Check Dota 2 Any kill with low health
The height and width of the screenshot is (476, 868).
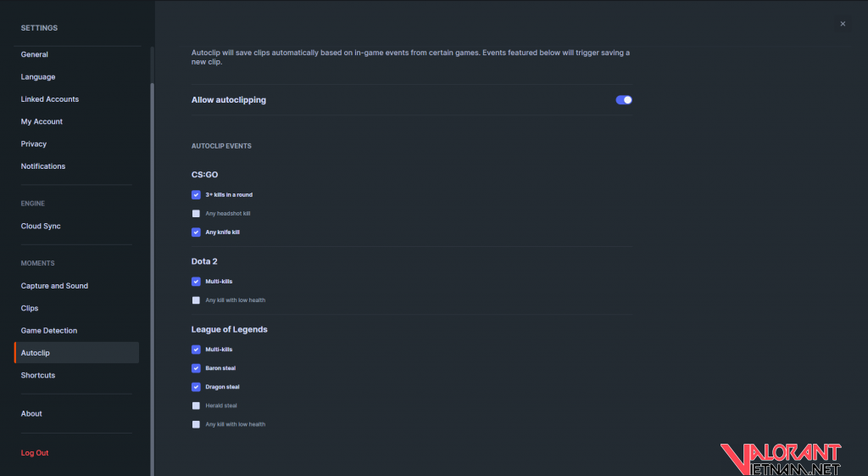click(x=196, y=300)
